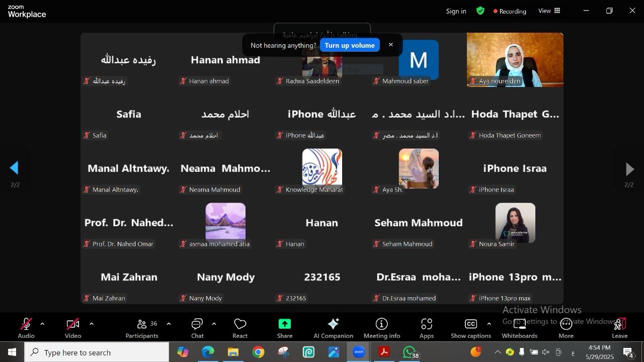The height and width of the screenshot is (362, 644).
Task: Open the Chat panel
Action: pos(197,328)
